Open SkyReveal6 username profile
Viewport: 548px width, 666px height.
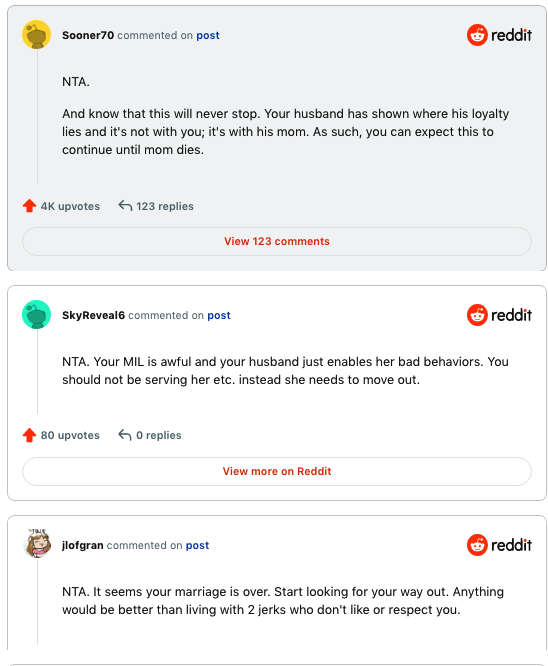pyautogui.click(x=93, y=315)
